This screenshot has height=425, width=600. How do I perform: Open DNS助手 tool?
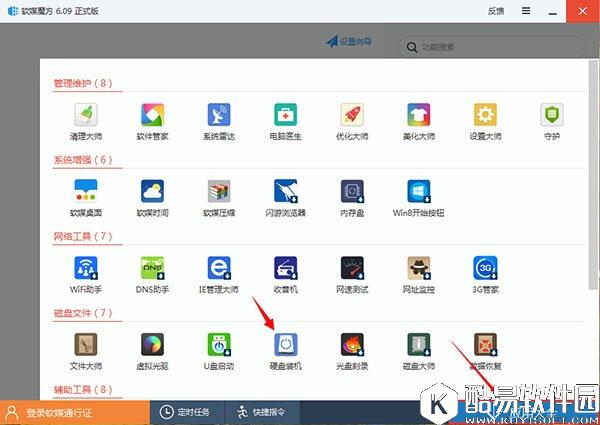(152, 268)
